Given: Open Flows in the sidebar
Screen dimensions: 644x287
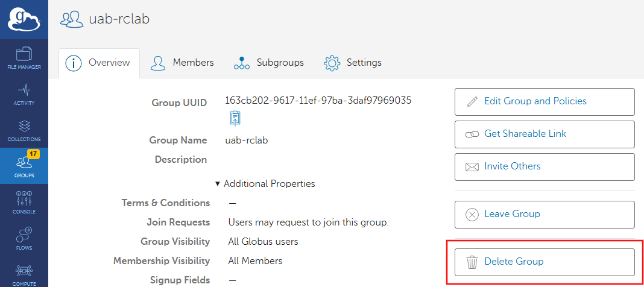Looking at the screenshot, I should pyautogui.click(x=24, y=238).
